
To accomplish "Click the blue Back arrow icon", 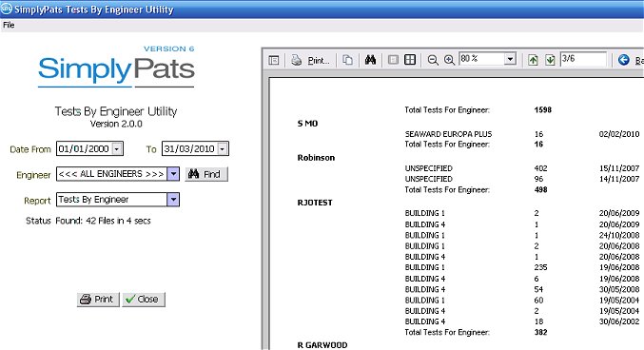I will pos(623,60).
